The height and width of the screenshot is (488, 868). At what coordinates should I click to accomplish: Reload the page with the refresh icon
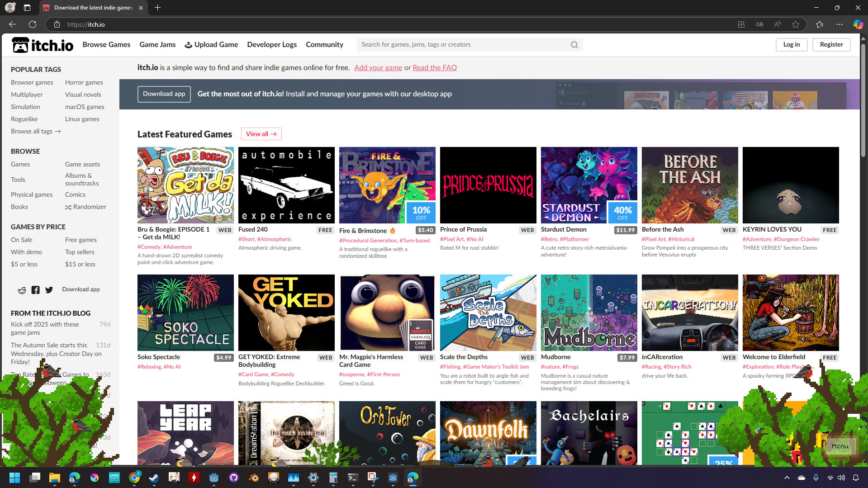coord(33,24)
